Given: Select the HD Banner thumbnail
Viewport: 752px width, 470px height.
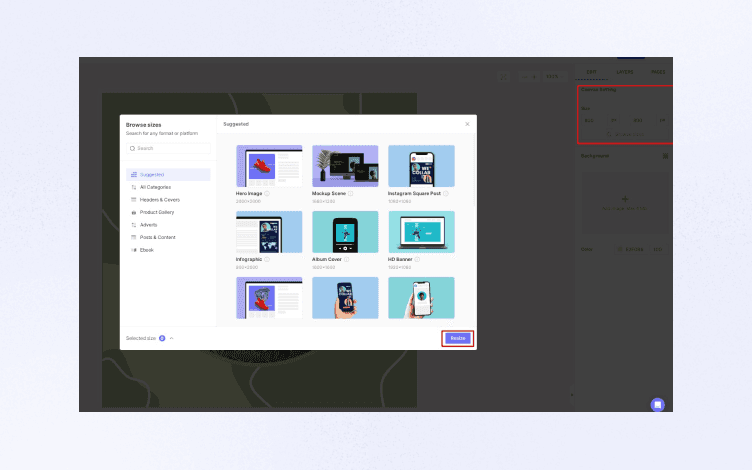Looking at the screenshot, I should [422, 232].
